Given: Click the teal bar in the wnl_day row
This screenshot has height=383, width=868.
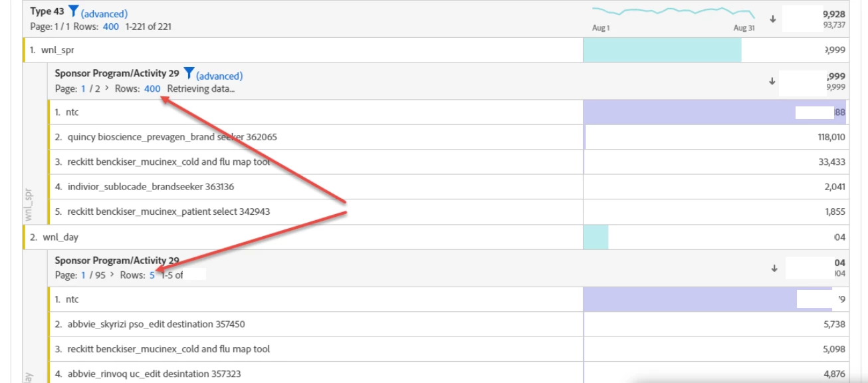Looking at the screenshot, I should (596, 237).
